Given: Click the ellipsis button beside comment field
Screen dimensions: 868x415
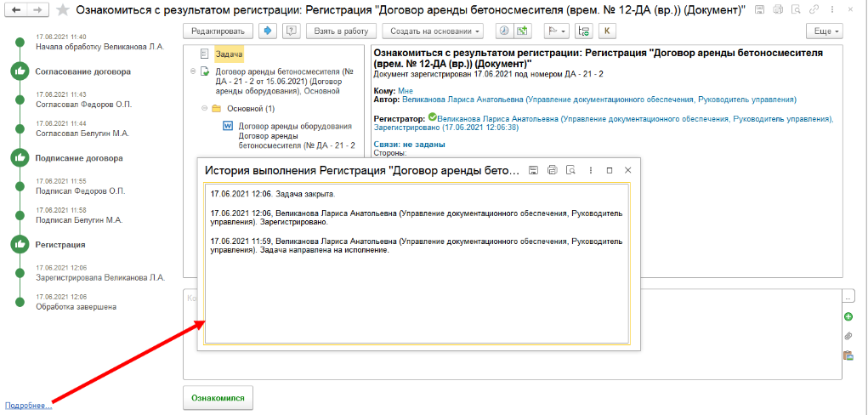Looking at the screenshot, I should tap(848, 296).
